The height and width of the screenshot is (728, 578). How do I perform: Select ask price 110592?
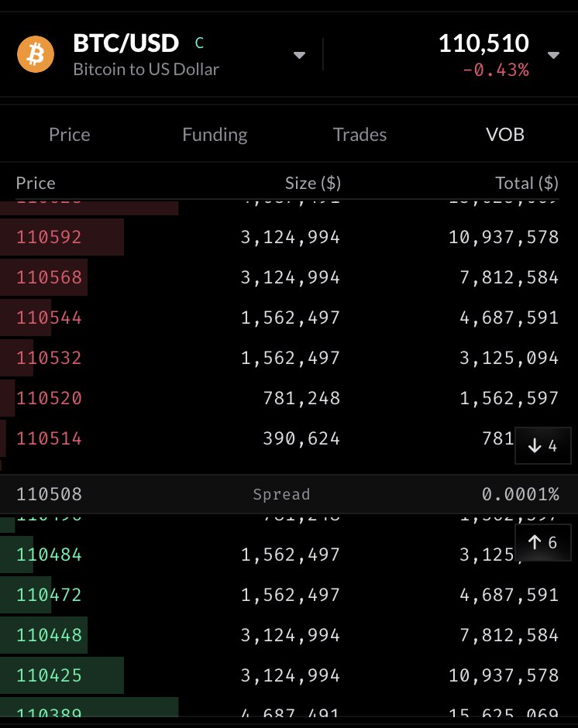coord(50,237)
